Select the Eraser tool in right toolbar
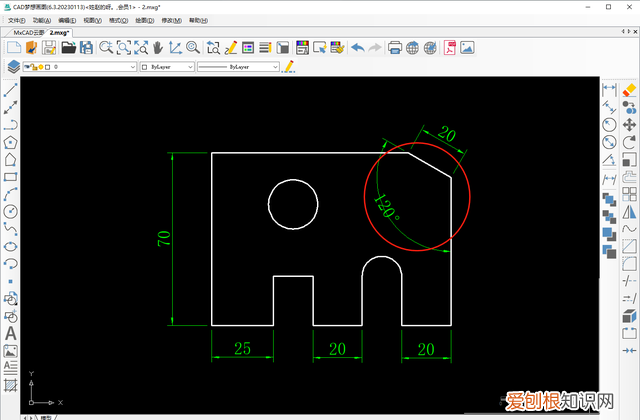Screen dimensions: 640x420 [628, 89]
